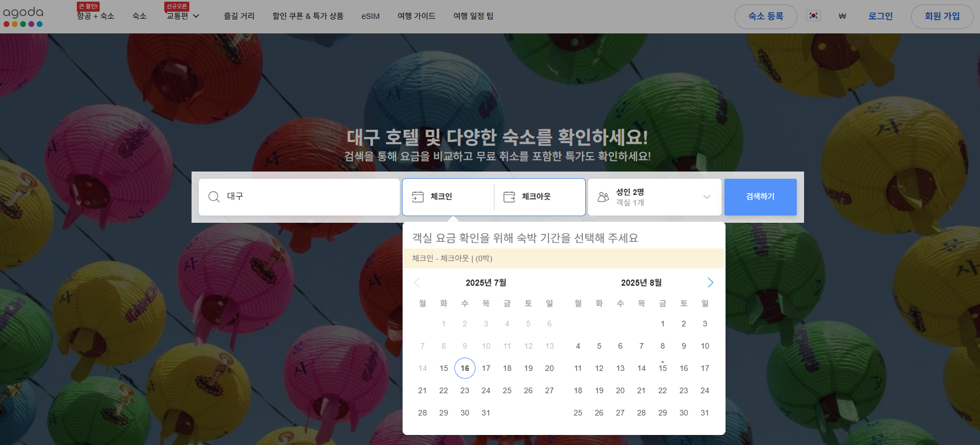Select August 3 in 2025년 8월 calendar
This screenshot has height=445, width=980.
(705, 324)
